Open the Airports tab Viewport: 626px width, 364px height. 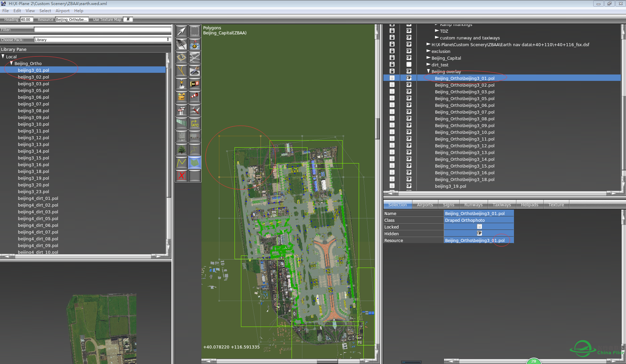[425, 205]
